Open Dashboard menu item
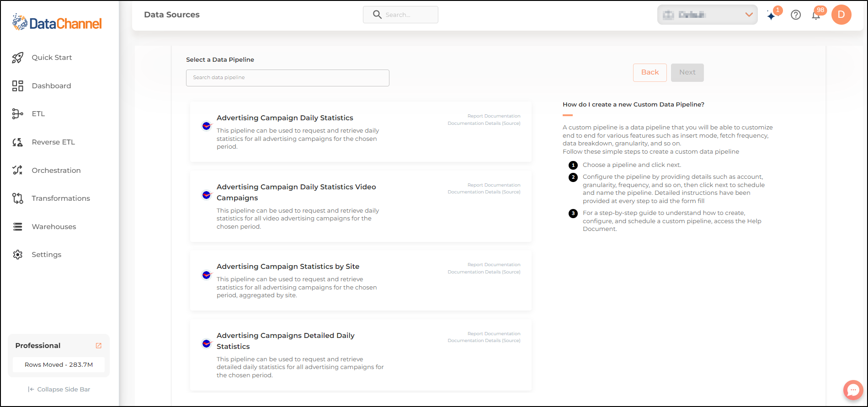Screen dimensions: 868x407 tap(51, 86)
